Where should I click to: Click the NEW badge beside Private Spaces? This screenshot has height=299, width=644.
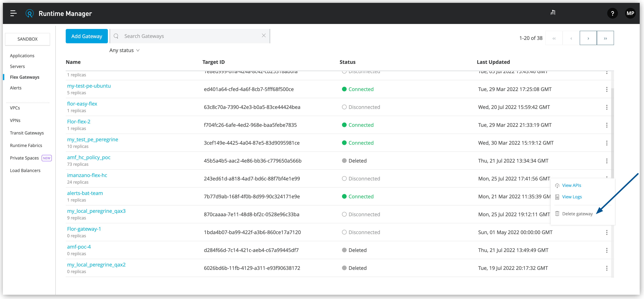[46, 158]
